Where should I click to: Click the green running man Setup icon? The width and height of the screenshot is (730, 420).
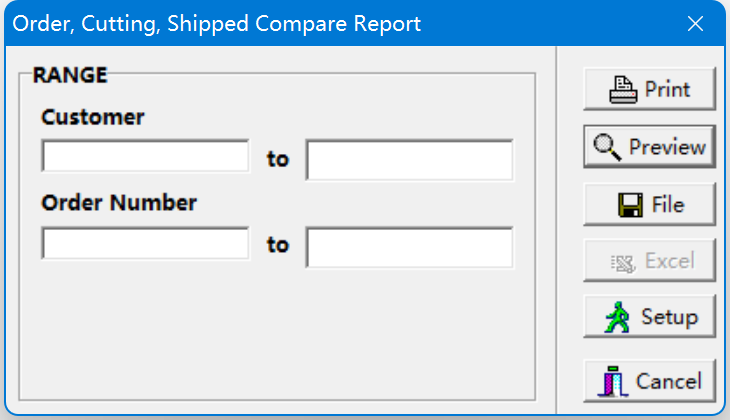(617, 317)
